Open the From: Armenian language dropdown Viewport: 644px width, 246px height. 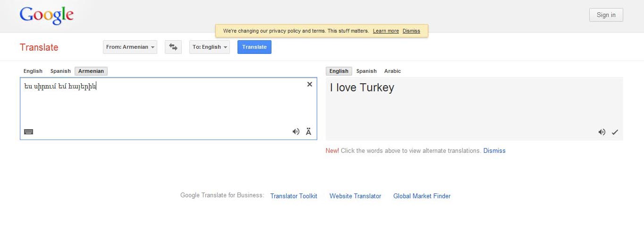tap(130, 47)
